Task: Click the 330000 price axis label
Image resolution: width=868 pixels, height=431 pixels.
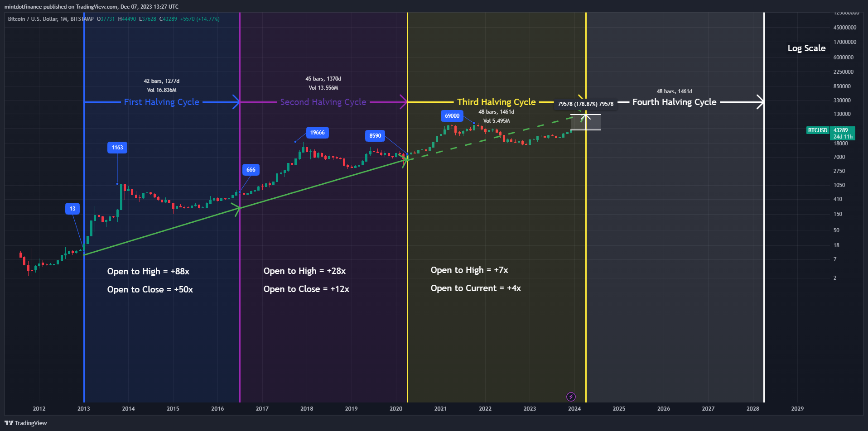Action: click(x=842, y=101)
